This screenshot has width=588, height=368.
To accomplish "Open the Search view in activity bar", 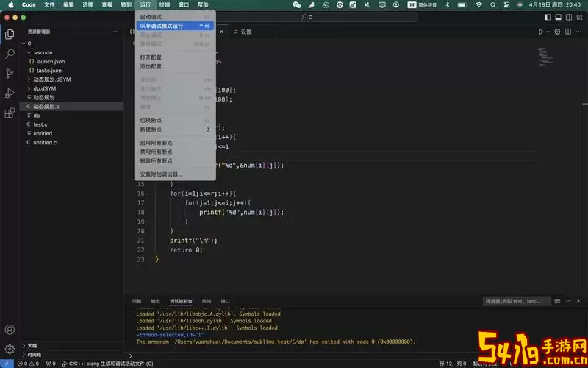I will click(10, 54).
